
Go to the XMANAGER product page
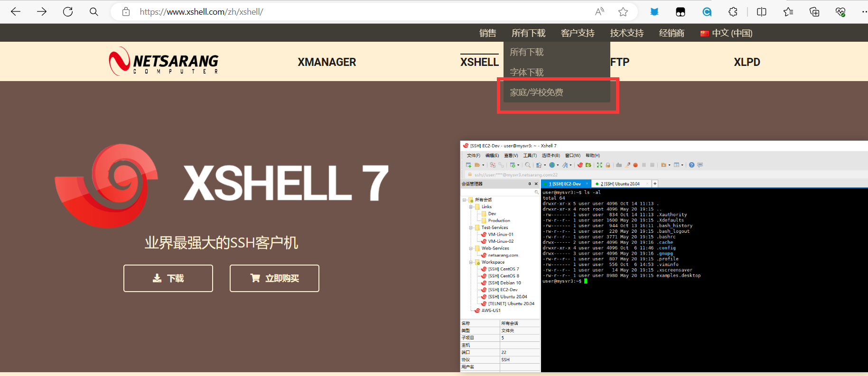(327, 62)
